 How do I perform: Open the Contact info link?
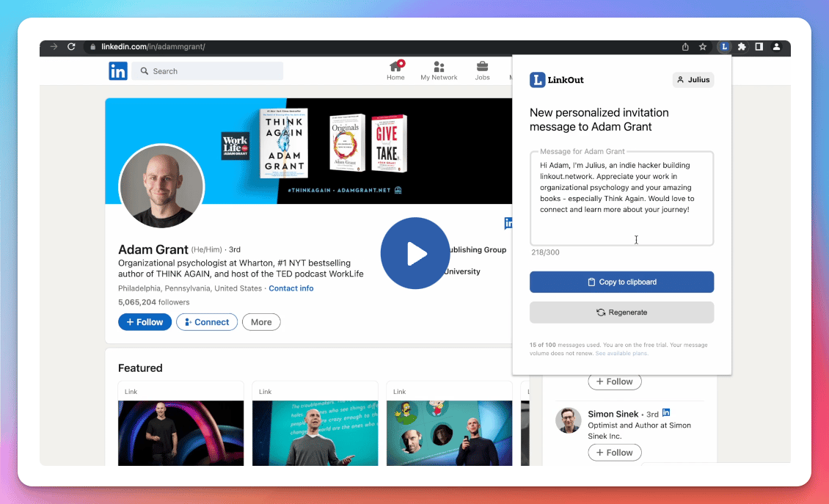click(x=291, y=288)
